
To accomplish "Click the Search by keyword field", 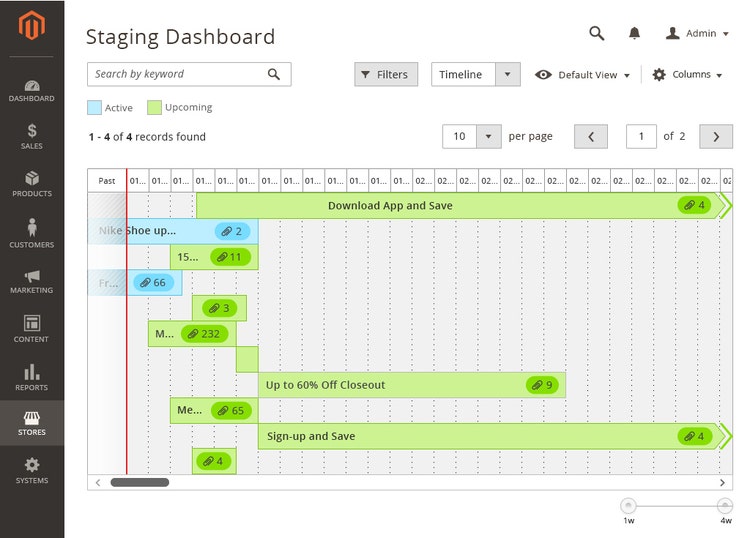I will pyautogui.click(x=176, y=74).
